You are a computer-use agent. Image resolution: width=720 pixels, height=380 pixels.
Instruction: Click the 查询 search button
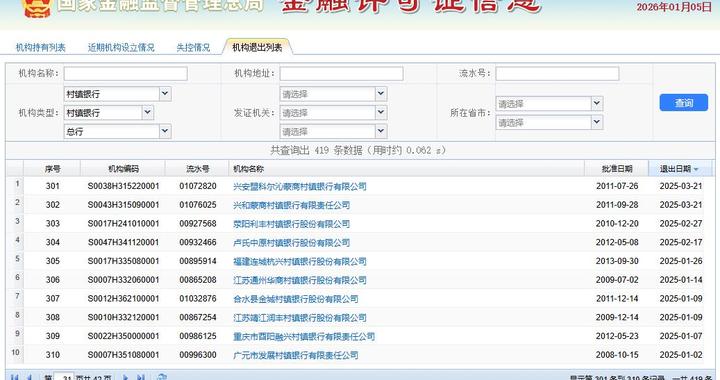[683, 103]
